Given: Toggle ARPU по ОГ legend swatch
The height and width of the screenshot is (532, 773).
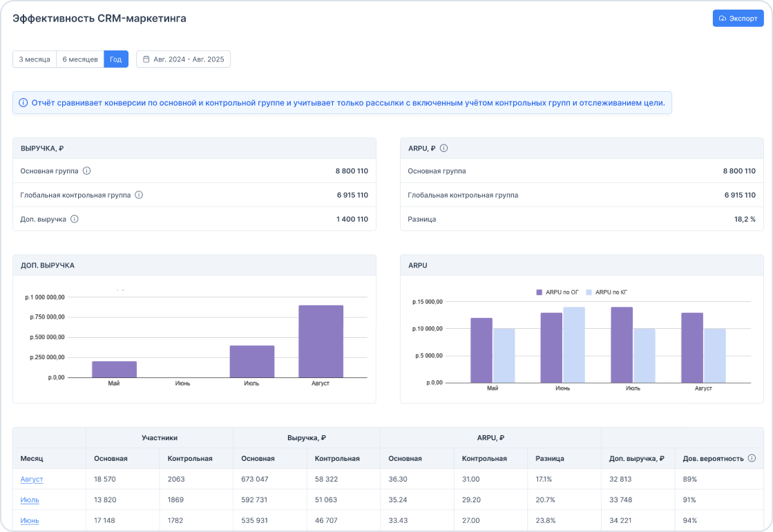Looking at the screenshot, I should (540, 292).
